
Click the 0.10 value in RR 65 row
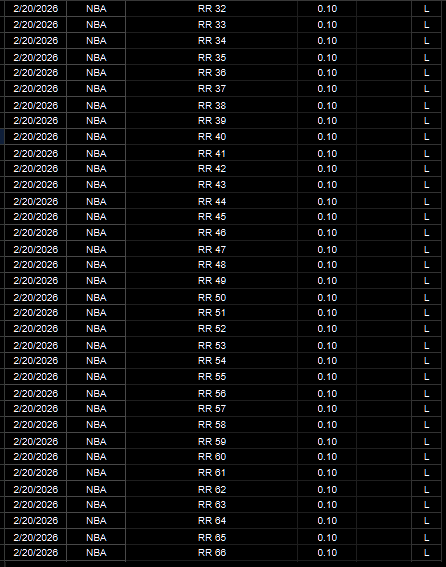(x=327, y=537)
